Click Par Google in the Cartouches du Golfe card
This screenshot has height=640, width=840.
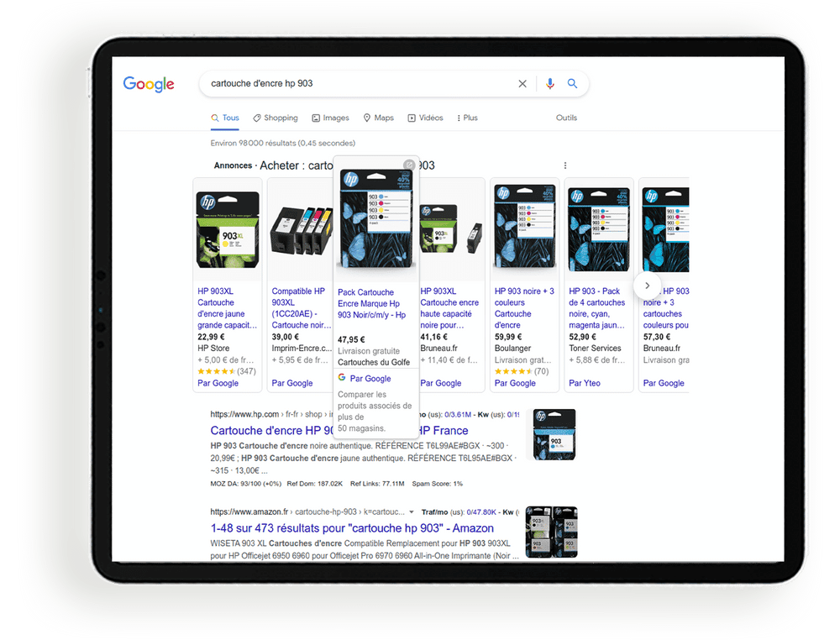coord(370,379)
